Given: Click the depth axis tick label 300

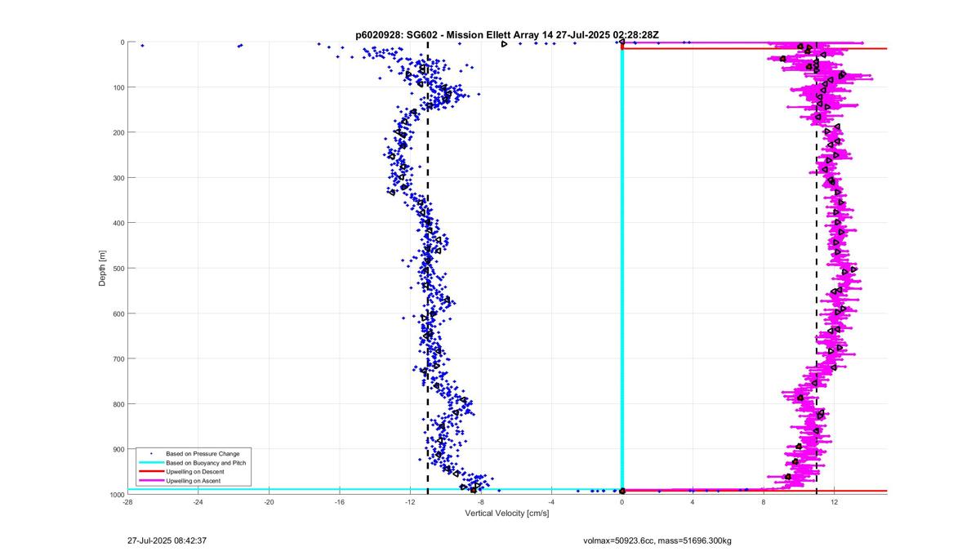Looking at the screenshot, I should click(x=118, y=178).
